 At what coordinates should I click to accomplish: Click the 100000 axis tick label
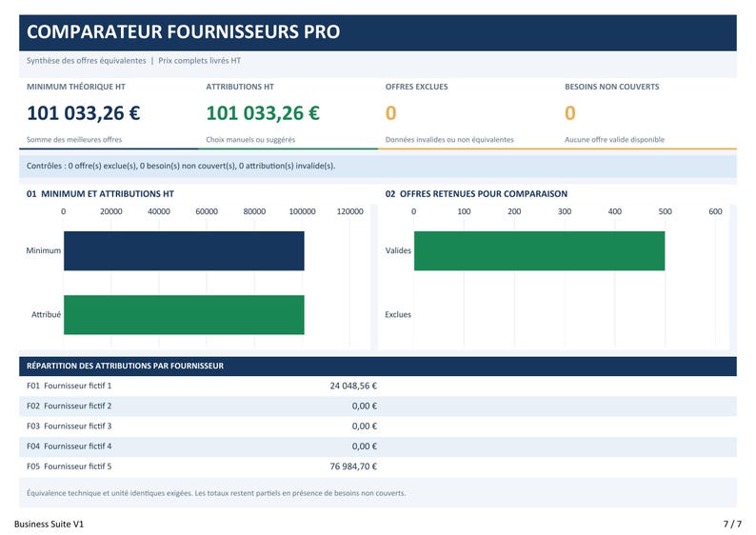pos(302,211)
